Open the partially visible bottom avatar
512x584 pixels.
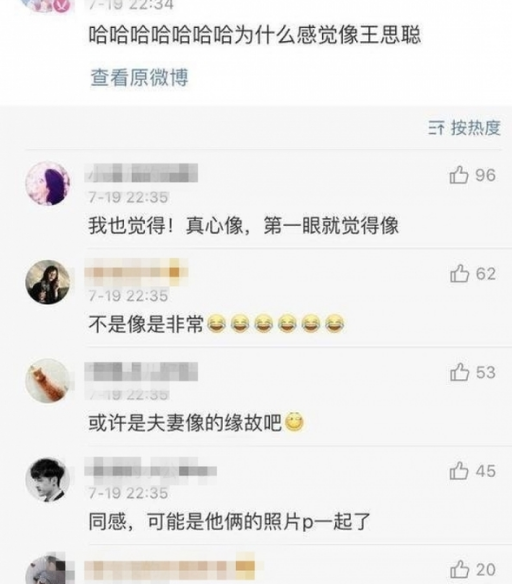48,570
